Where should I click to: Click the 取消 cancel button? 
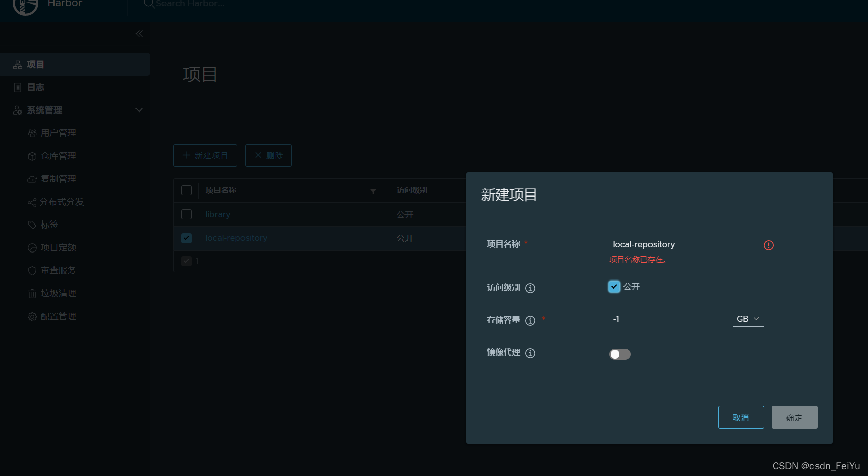point(741,417)
